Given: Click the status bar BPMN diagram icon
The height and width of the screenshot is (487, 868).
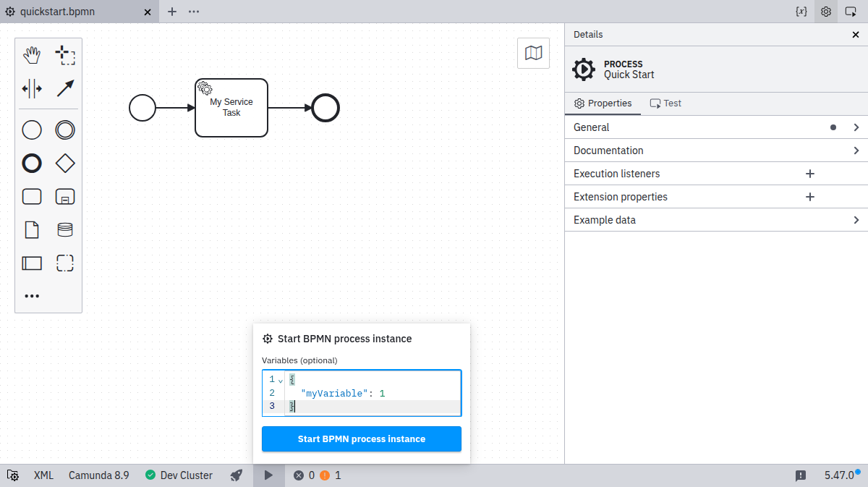Looking at the screenshot, I should click(x=13, y=475).
